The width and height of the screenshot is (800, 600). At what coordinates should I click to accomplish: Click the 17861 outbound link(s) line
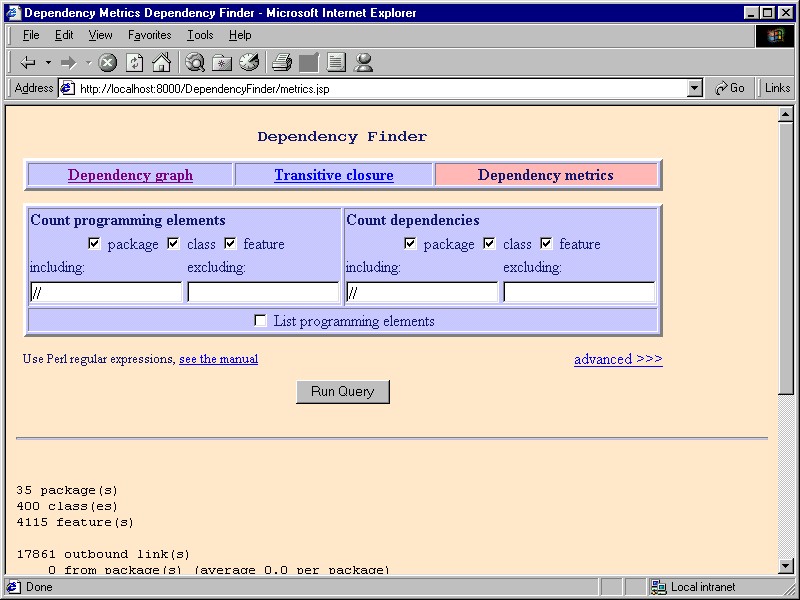coord(103,554)
